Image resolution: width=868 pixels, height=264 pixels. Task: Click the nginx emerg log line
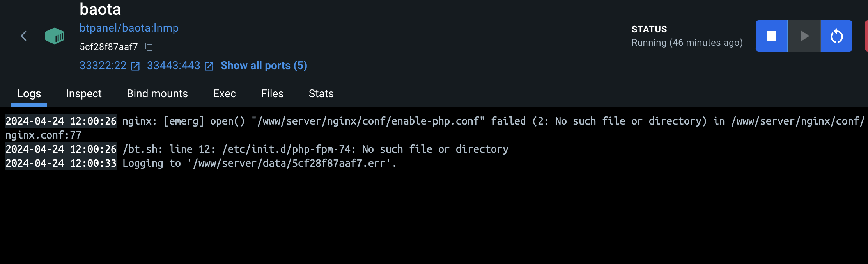pyautogui.click(x=435, y=128)
